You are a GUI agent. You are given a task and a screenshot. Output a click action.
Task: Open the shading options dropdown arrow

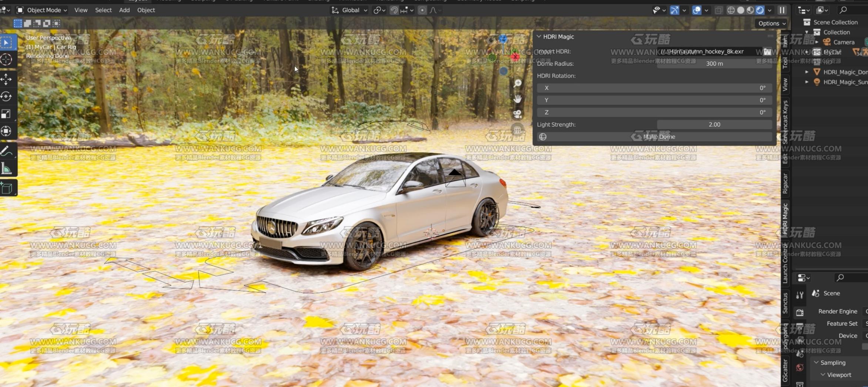tap(770, 10)
